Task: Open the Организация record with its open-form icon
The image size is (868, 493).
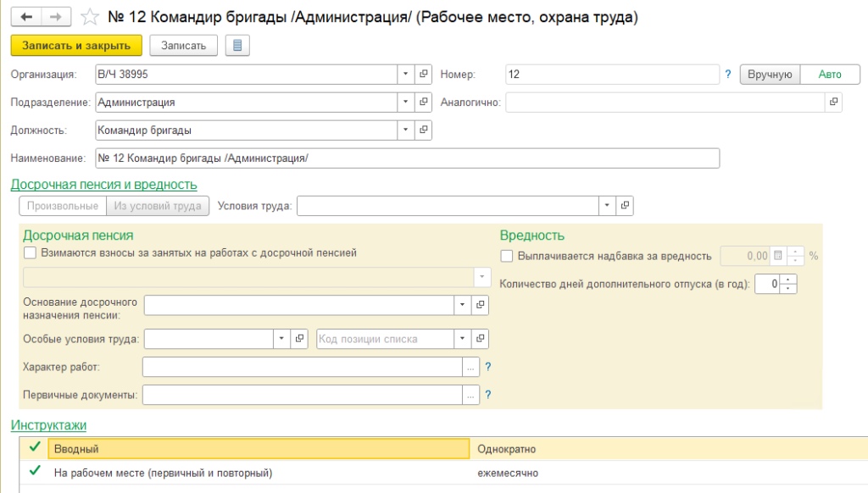Action: 424,75
